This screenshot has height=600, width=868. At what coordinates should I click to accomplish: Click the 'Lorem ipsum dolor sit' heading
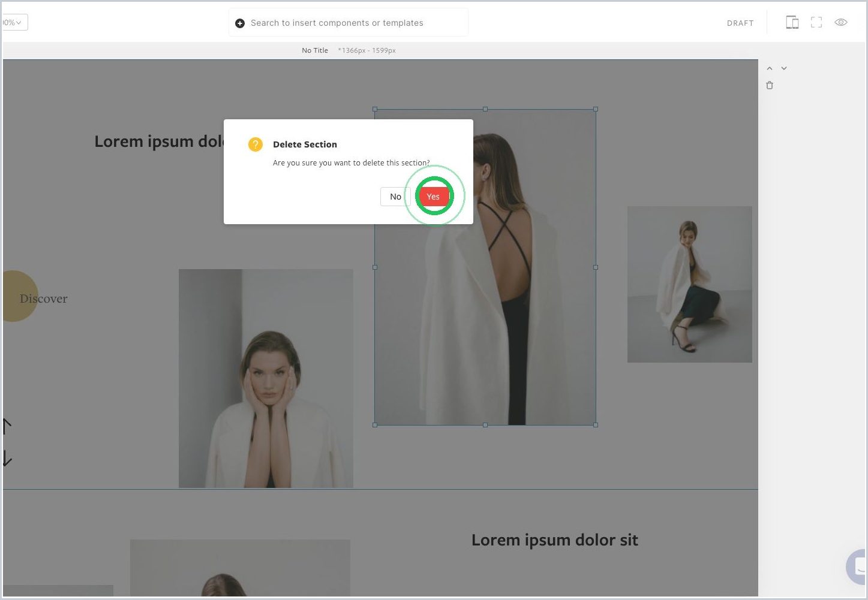555,540
